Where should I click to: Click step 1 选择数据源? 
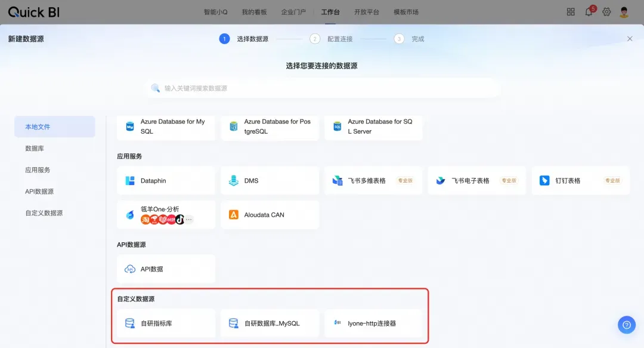pos(243,39)
